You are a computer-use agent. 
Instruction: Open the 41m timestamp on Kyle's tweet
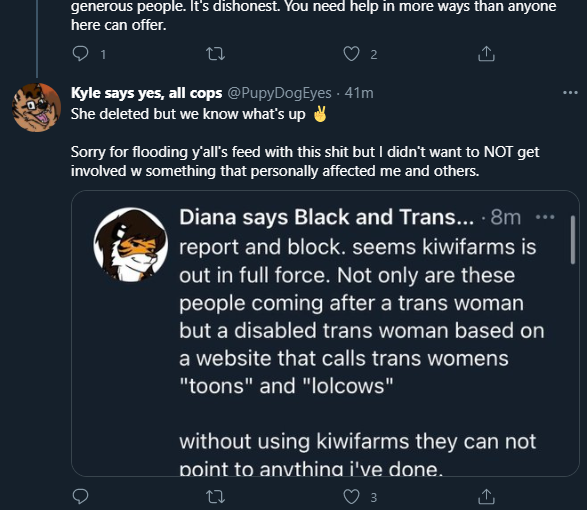359,93
